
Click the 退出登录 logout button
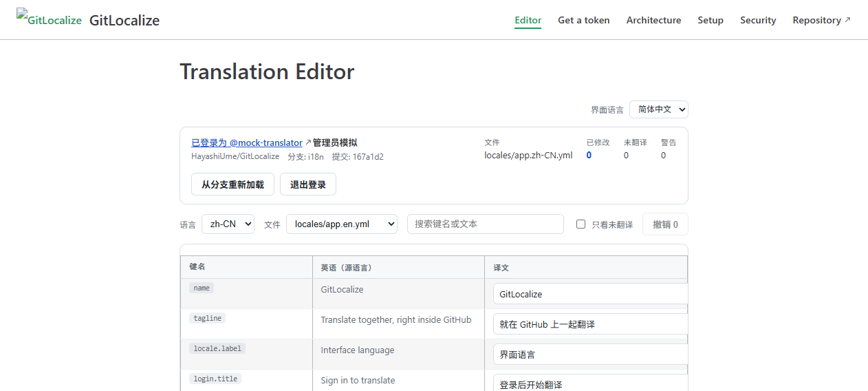[x=308, y=184]
